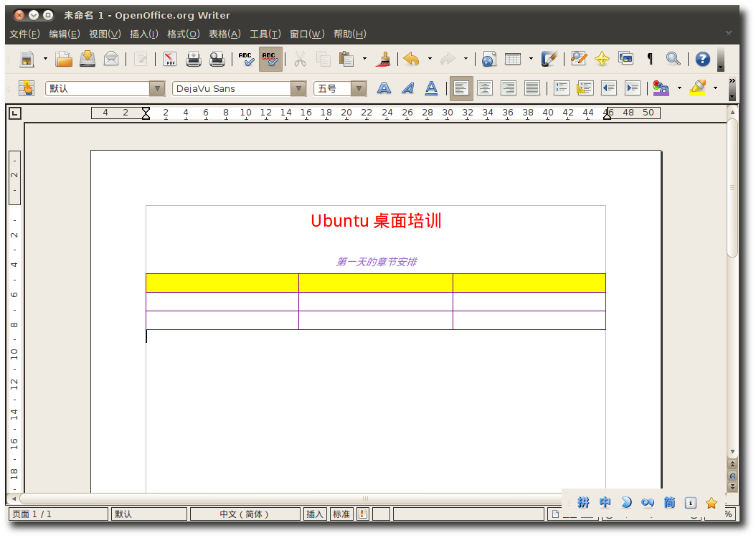Open the 插入(I) menu
Screen dimensions: 756x538
(x=143, y=34)
